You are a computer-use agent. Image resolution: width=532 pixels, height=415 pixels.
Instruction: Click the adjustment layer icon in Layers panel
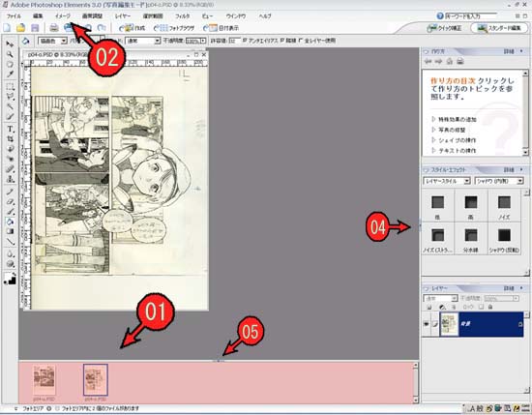coord(442,307)
